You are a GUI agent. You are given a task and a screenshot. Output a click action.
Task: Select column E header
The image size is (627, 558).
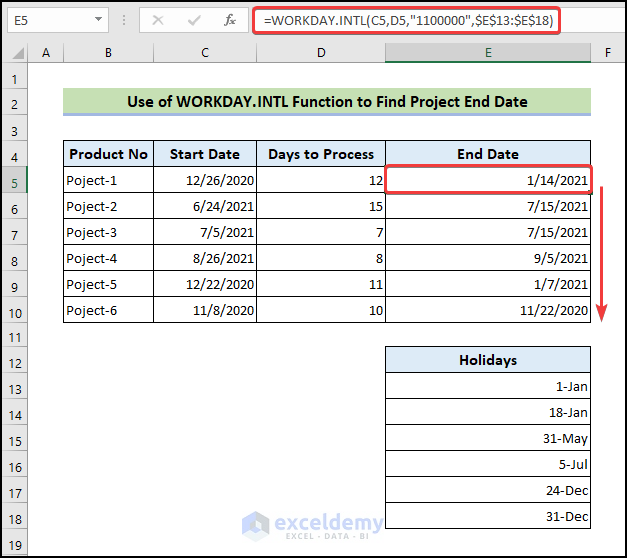pos(488,53)
